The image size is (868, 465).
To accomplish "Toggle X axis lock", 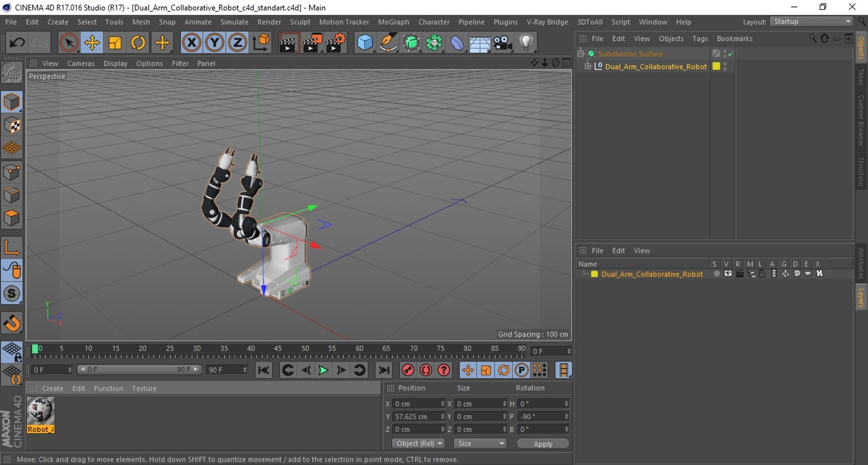I will coord(191,43).
